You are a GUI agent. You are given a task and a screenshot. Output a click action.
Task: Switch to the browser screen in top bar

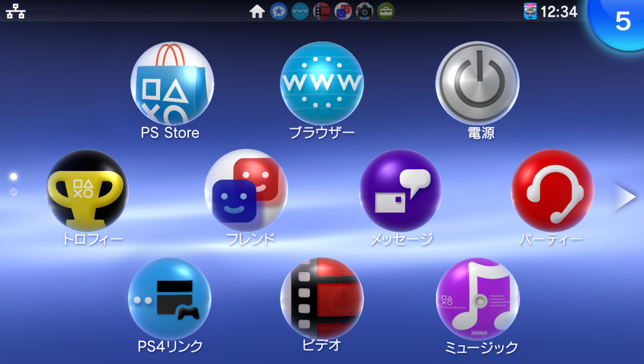pyautogui.click(x=300, y=11)
